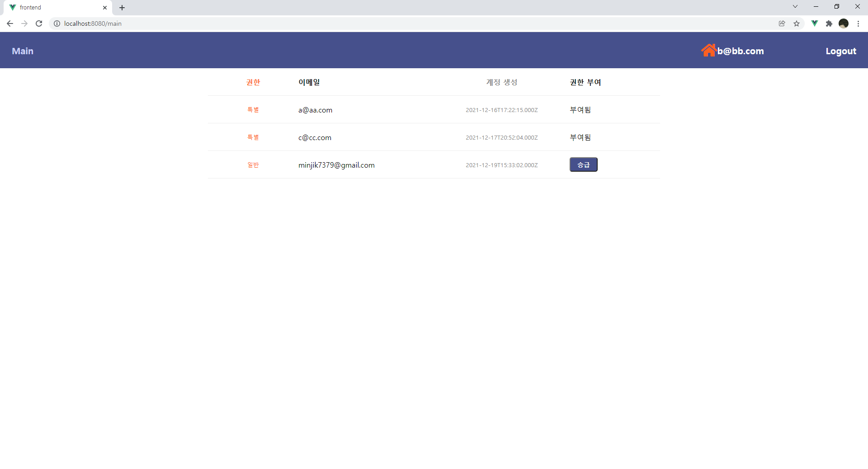Image resolution: width=868 pixels, height=469 pixels.
Task: Click the home icon beside b@bb.com
Action: point(708,50)
